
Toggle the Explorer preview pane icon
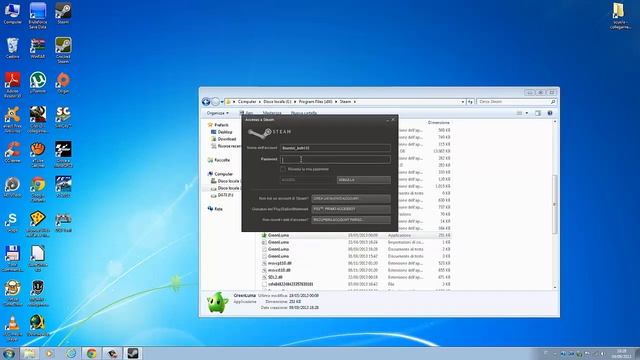tap(538, 113)
